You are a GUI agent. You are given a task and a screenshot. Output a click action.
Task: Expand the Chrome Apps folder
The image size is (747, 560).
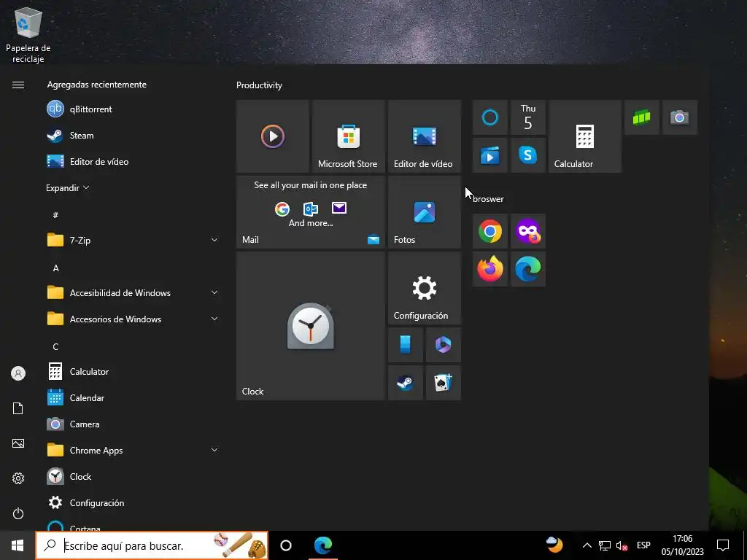[x=133, y=450]
